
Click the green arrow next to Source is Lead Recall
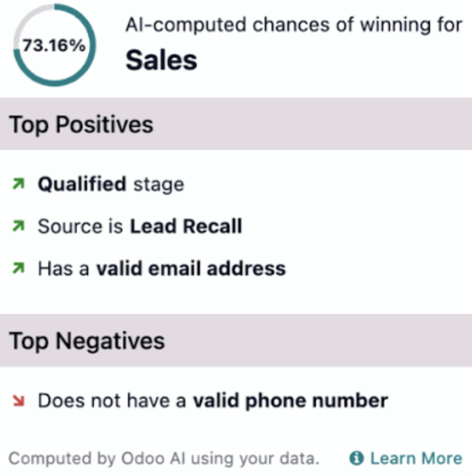point(18,227)
